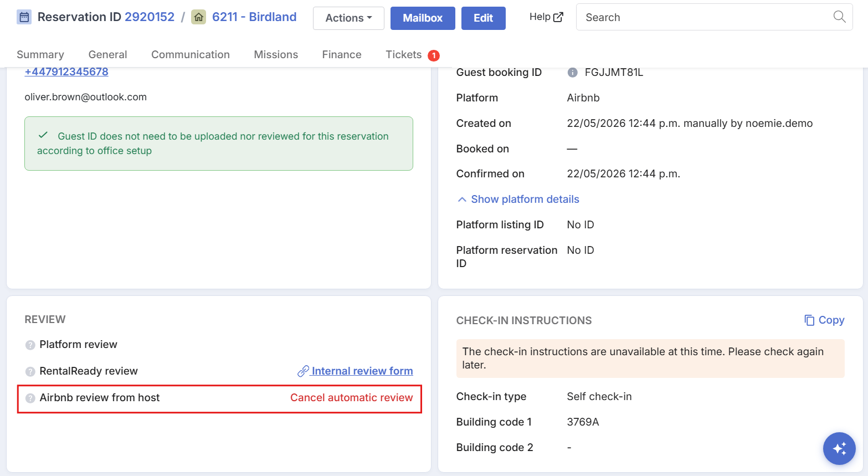This screenshot has width=868, height=476.
Task: Click the Mailbox button
Action: [x=423, y=18]
